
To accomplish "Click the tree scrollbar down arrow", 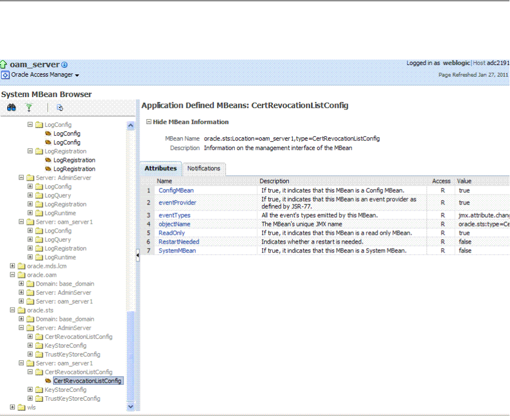I will 131,406.
